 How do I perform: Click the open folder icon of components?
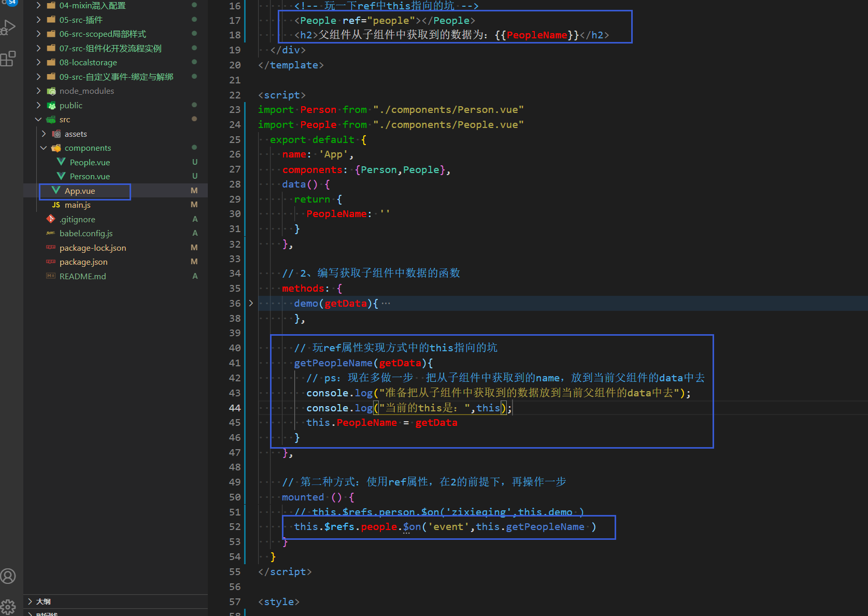56,148
